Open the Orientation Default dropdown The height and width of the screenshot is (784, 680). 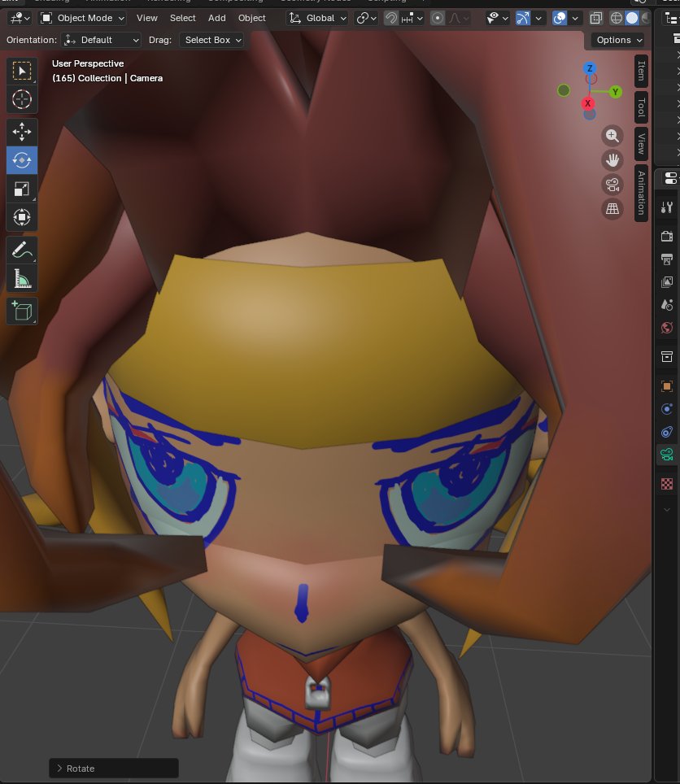[101, 40]
